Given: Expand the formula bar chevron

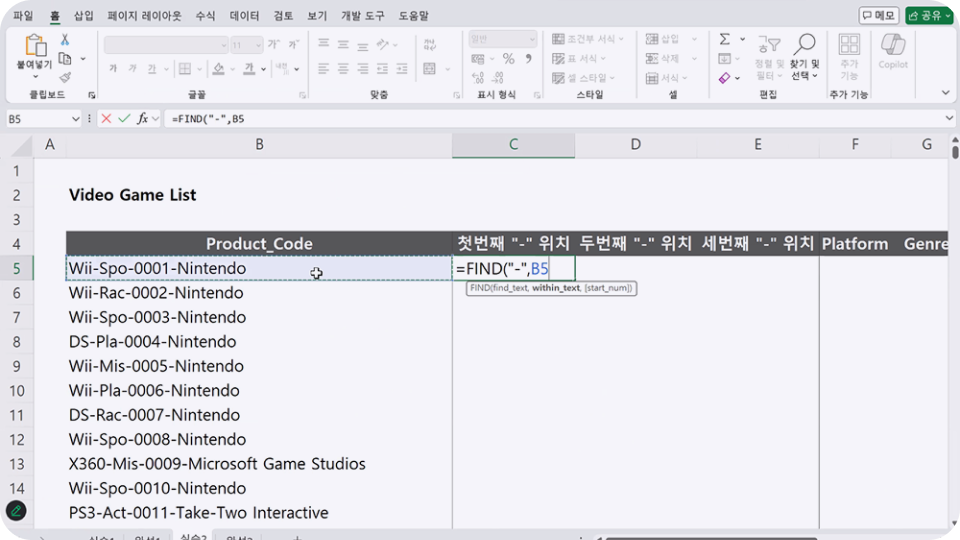Looking at the screenshot, I should pos(949,118).
